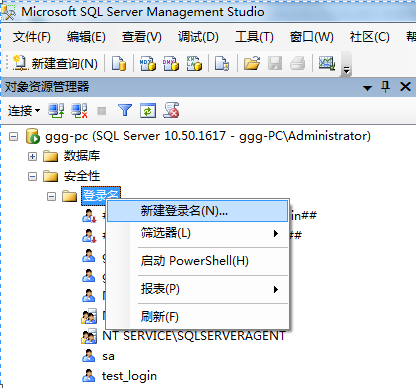Open the 报表(P) submenu

click(197, 289)
